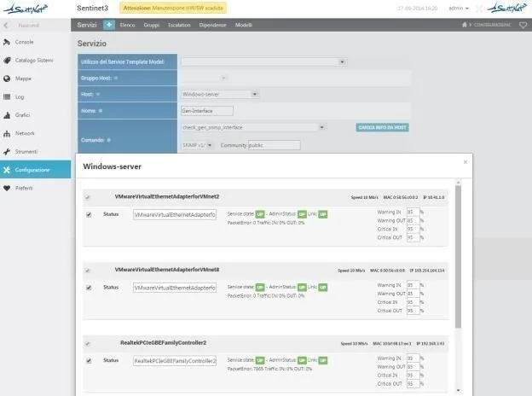
Task: Click Warning IN field for VMnet8
Action: [413, 285]
